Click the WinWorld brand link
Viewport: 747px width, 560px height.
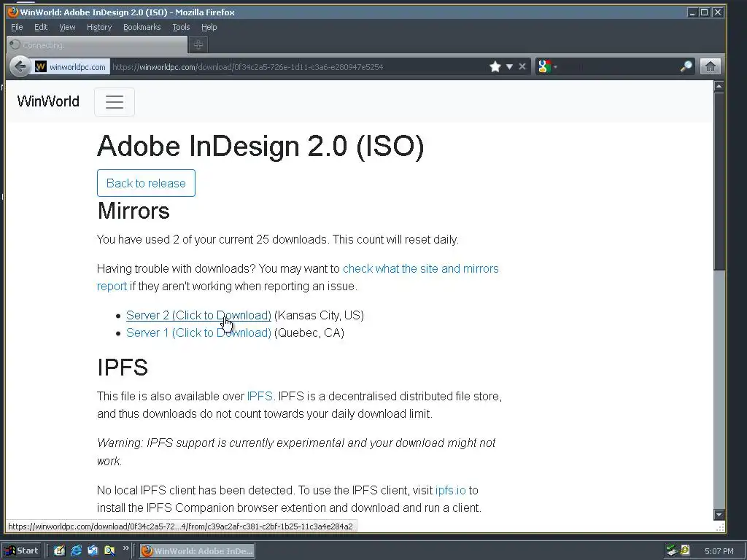click(x=48, y=101)
